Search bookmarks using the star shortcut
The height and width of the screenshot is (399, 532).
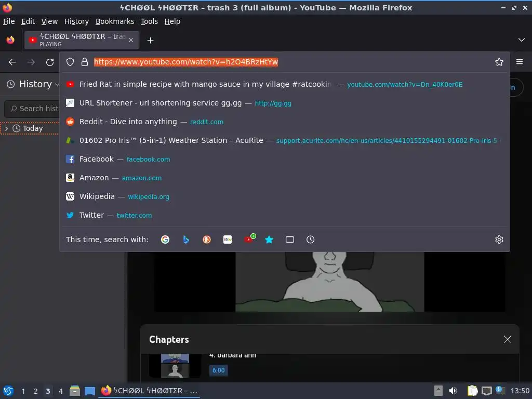point(269,240)
